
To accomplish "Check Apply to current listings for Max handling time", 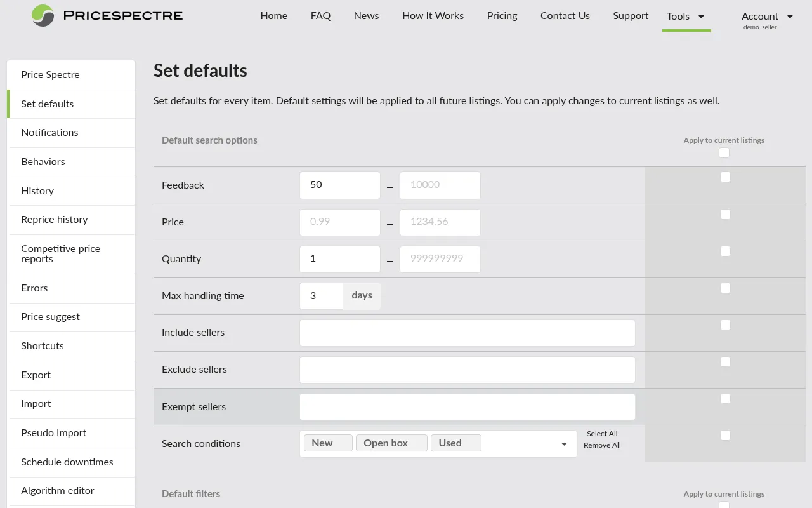I will coord(725,288).
